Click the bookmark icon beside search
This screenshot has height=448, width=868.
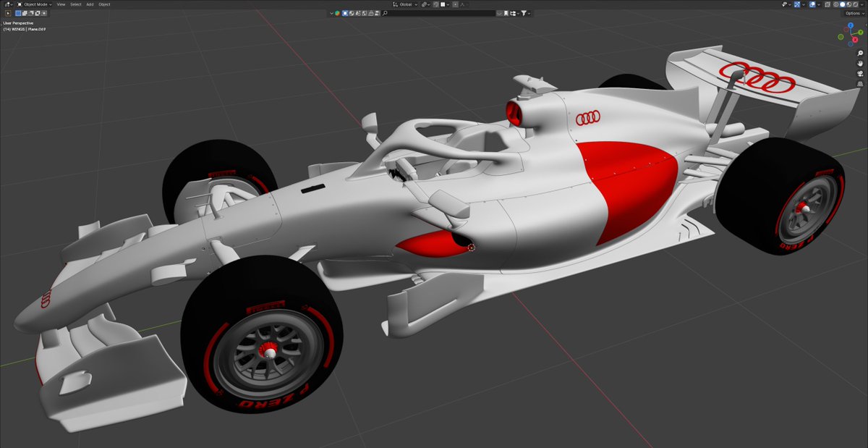point(506,13)
